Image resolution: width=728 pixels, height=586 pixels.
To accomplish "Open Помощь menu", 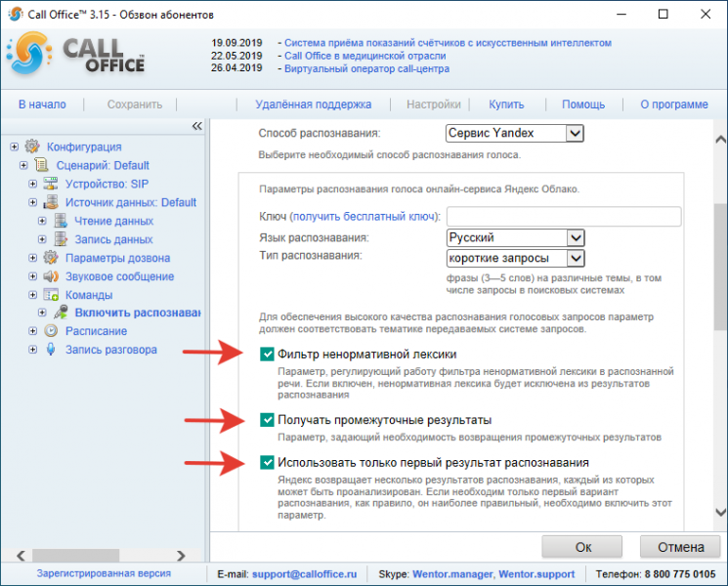I will (583, 105).
